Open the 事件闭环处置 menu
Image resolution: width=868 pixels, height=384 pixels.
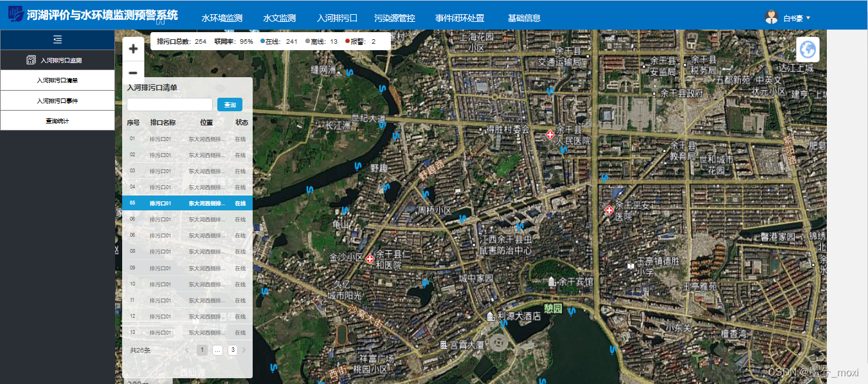point(460,18)
